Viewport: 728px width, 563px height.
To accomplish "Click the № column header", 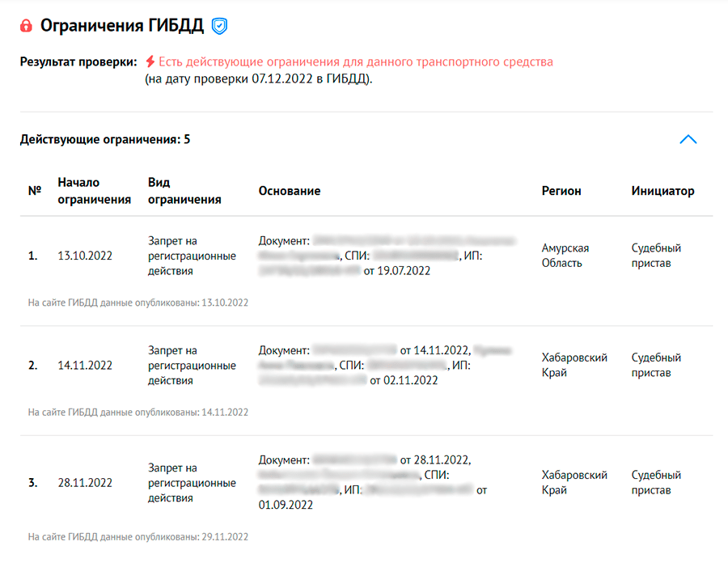I will point(35,191).
